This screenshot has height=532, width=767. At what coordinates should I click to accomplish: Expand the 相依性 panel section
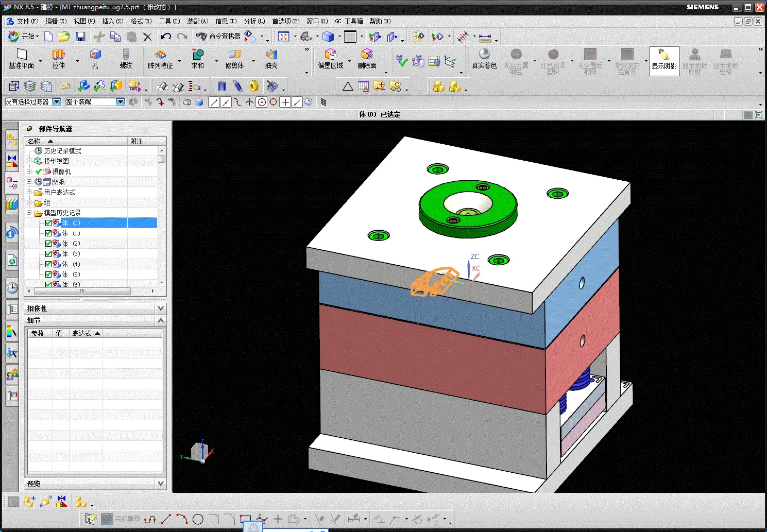click(x=160, y=308)
